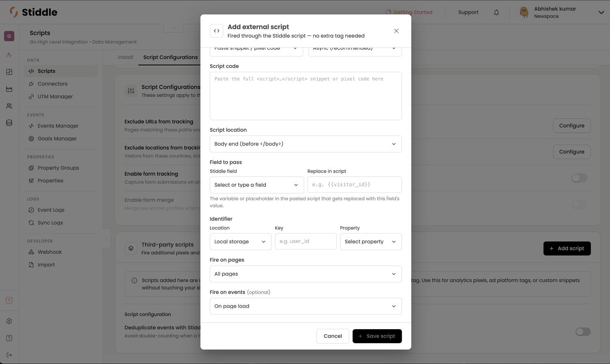Click the Script Configurations sliders icon
Screen dimensions: 610x364
tap(131, 91)
